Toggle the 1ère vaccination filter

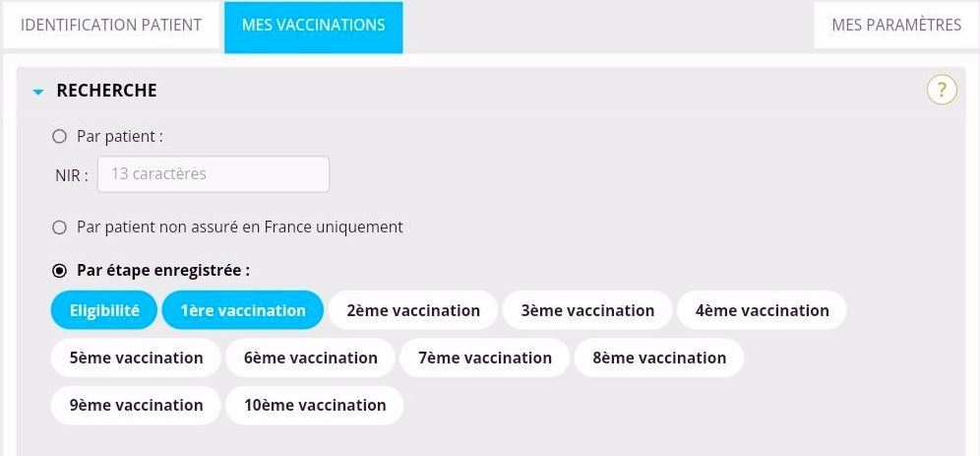(x=243, y=310)
